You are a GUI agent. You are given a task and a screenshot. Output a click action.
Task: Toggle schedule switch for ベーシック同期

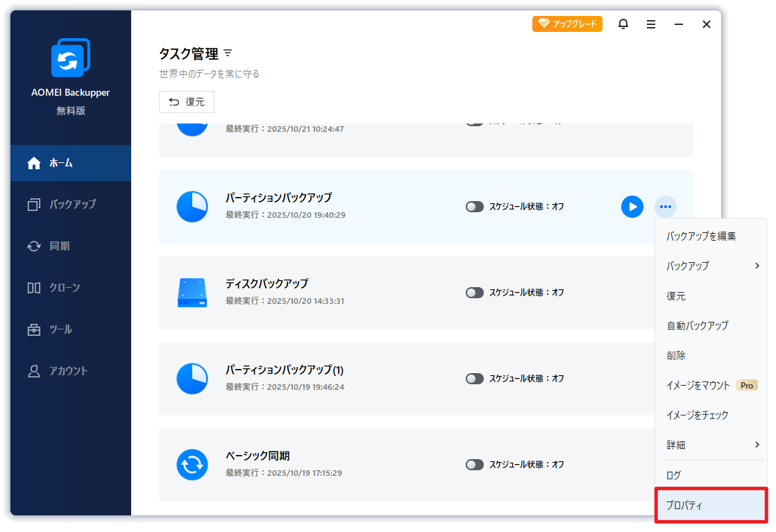(475, 465)
